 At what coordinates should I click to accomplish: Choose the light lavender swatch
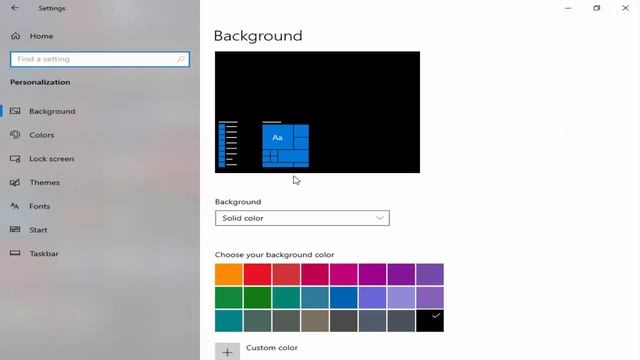(x=401, y=298)
